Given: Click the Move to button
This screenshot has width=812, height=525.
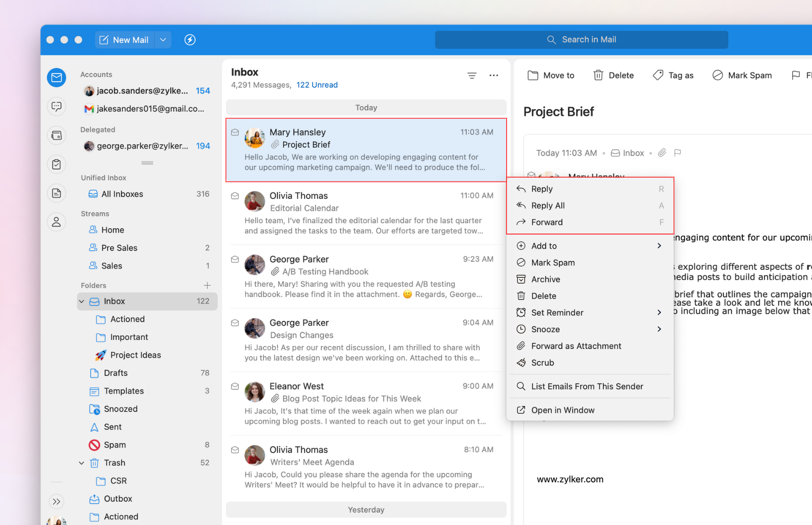Looking at the screenshot, I should [551, 75].
